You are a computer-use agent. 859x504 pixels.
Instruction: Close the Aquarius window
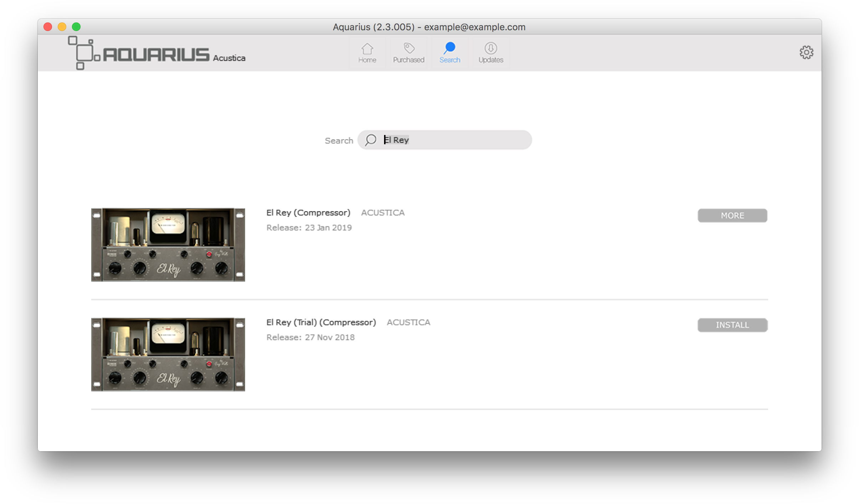[x=48, y=27]
